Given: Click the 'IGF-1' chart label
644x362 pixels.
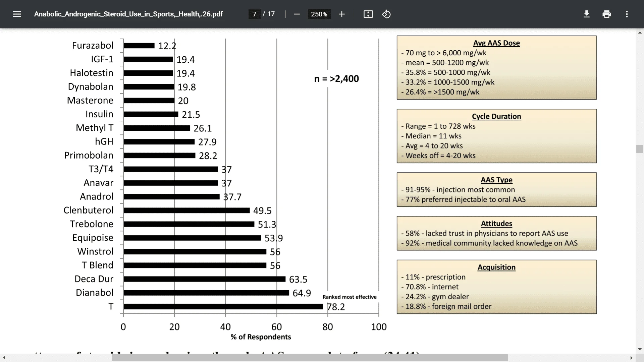Looking at the screenshot, I should tap(102, 59).
